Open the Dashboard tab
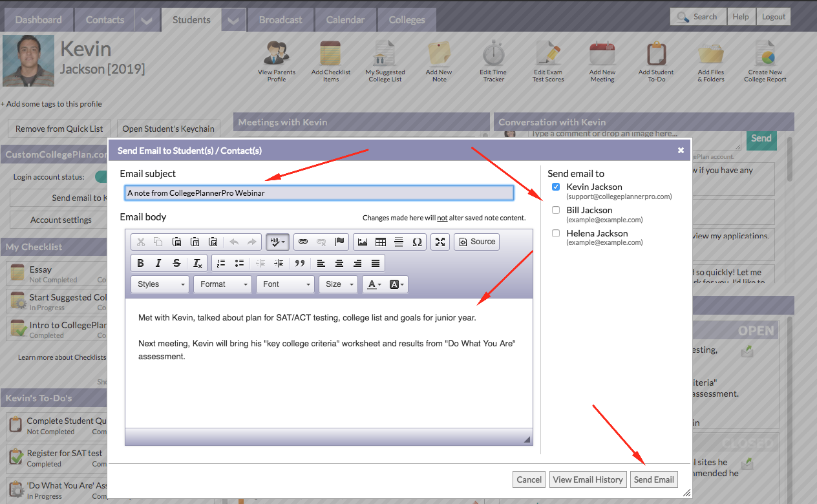Screen dimensions: 817x504 39,20
